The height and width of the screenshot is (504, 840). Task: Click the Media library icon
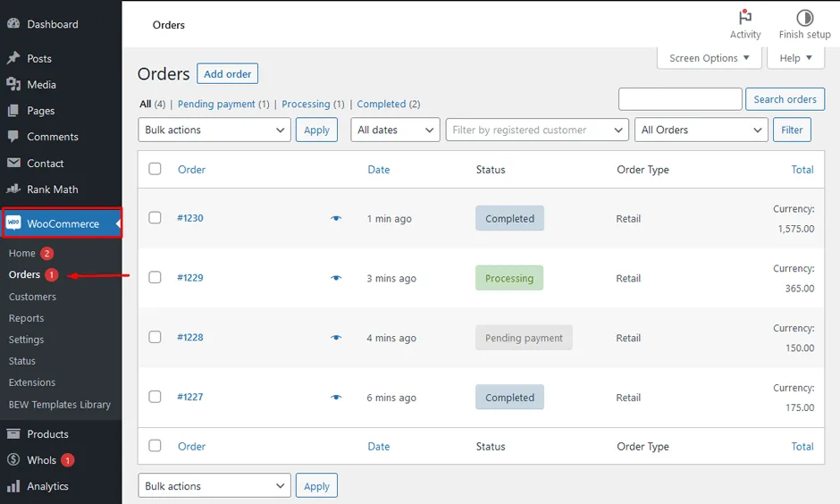coord(13,84)
